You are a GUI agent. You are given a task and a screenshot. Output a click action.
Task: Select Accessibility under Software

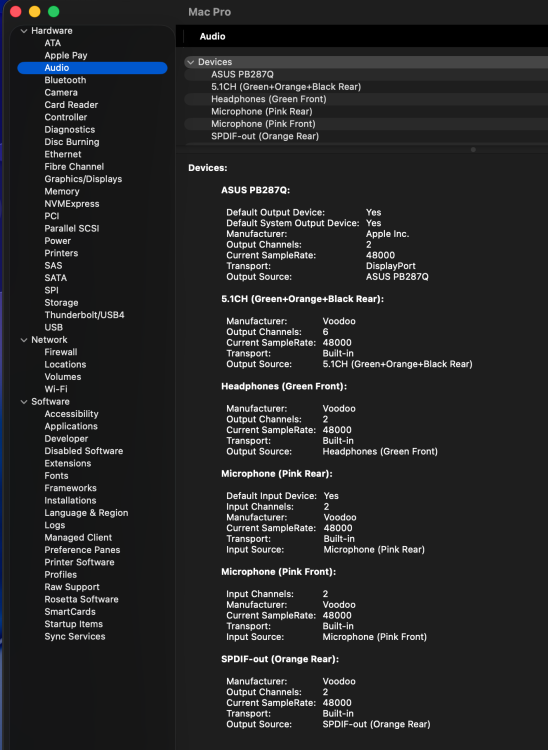[72, 414]
